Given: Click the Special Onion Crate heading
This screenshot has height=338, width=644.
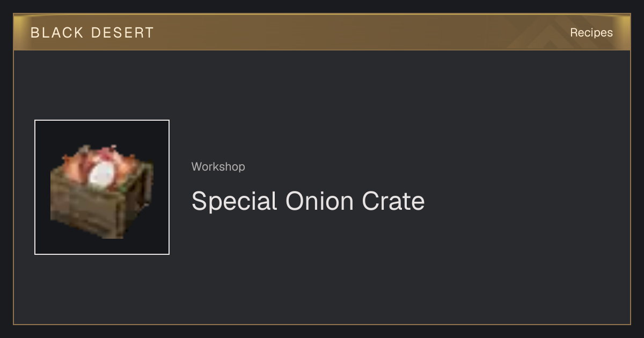Looking at the screenshot, I should click(308, 201).
